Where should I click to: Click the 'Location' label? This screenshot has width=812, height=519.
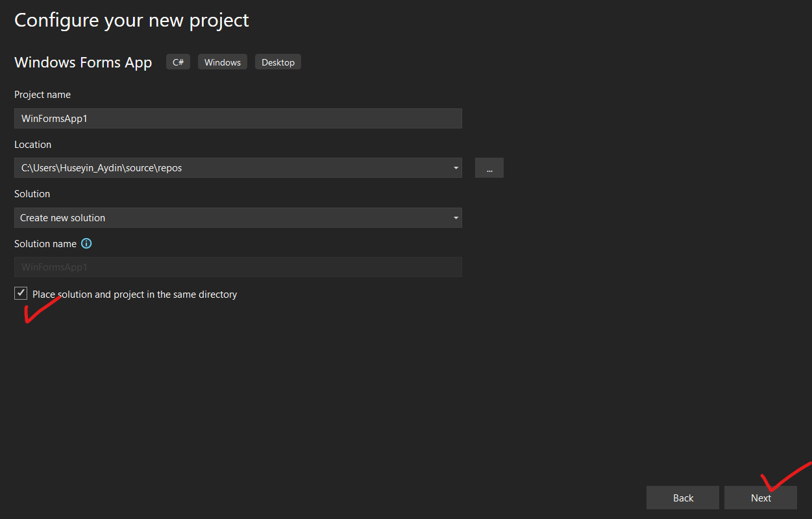point(32,145)
